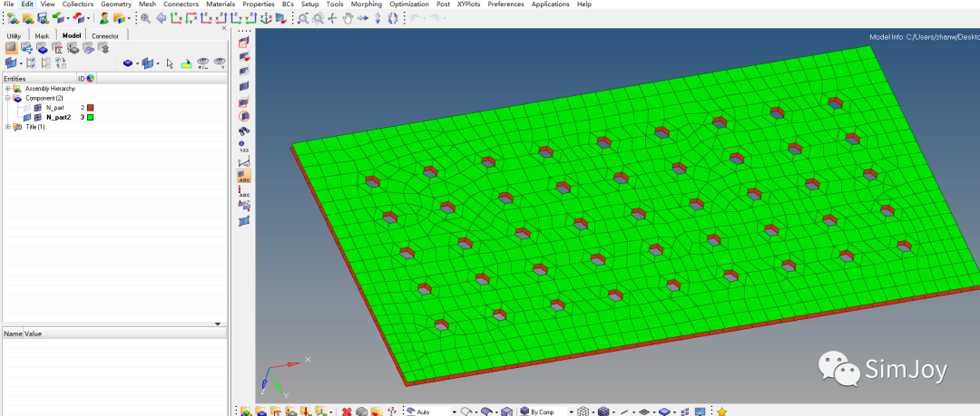Expand the Assembly Hierarchy node

(x=8, y=89)
